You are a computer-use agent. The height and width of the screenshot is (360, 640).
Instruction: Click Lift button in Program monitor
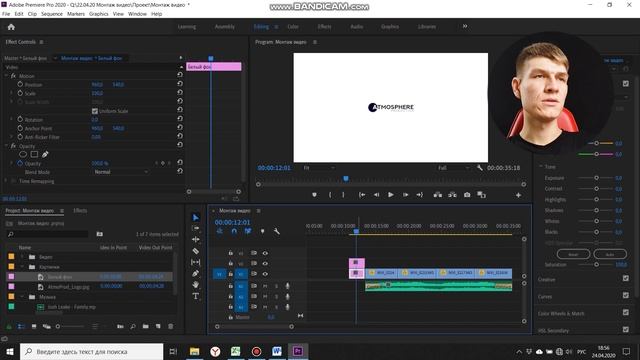pyautogui.click(x=438, y=195)
